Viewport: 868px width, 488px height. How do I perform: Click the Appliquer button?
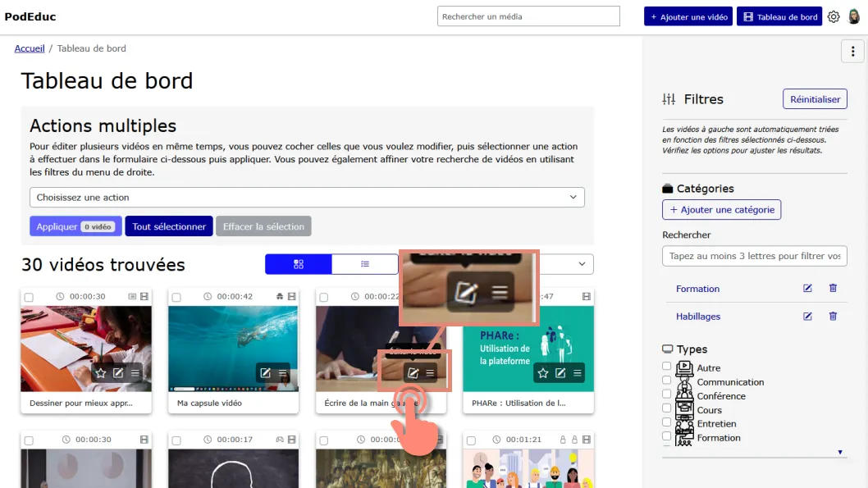point(75,226)
